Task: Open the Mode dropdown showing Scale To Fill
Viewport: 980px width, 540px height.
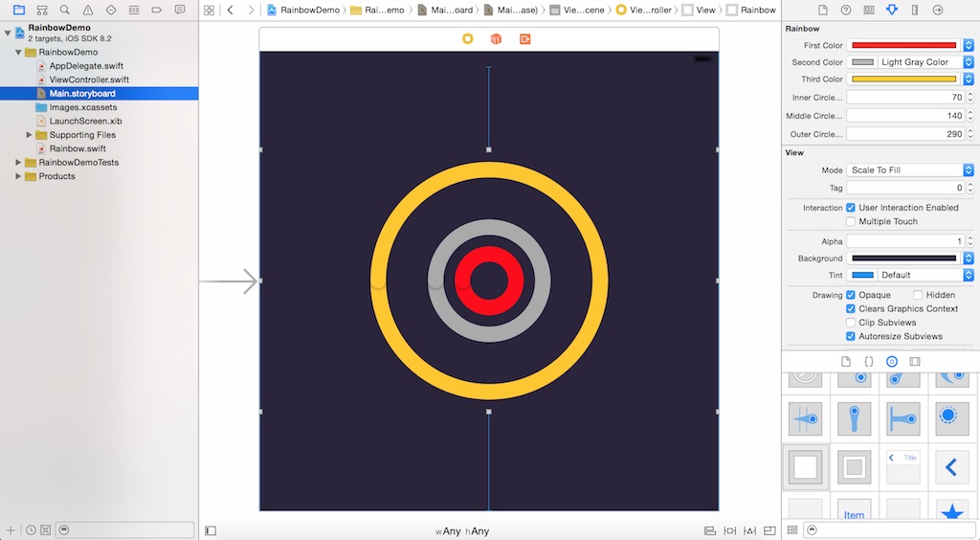Action: (910, 170)
